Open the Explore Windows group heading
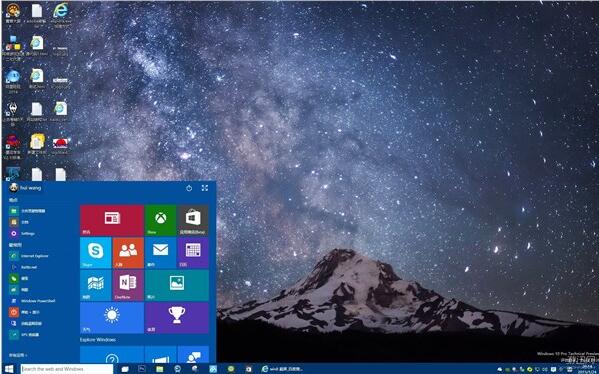 tap(98, 340)
